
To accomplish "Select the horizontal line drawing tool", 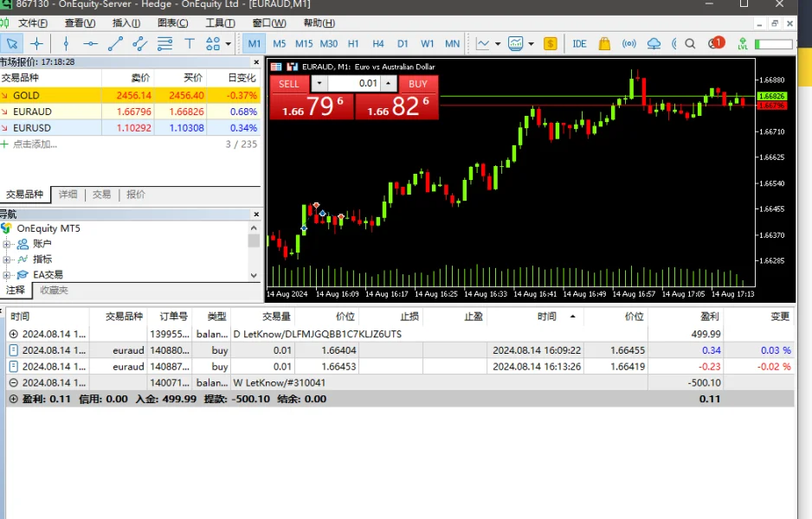I will [90, 43].
